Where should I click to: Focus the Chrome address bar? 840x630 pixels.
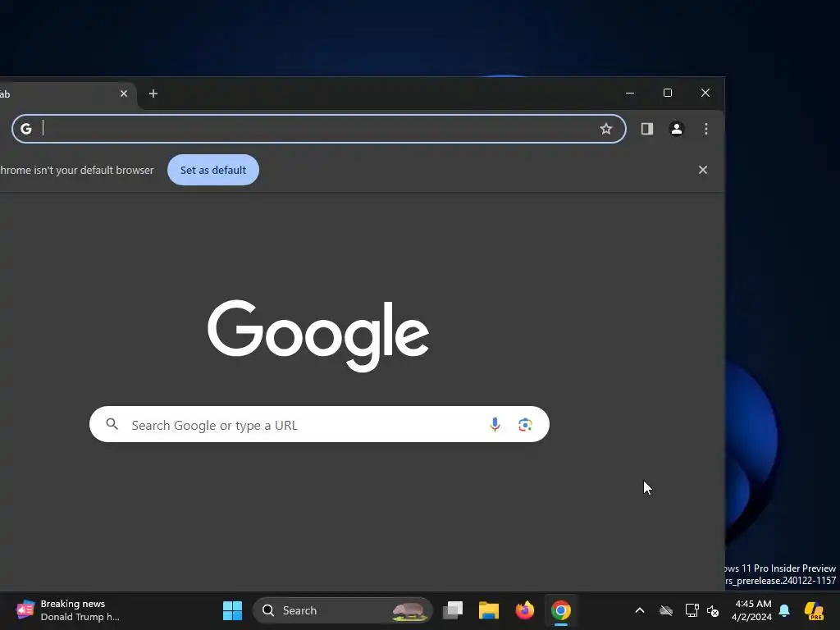click(319, 129)
